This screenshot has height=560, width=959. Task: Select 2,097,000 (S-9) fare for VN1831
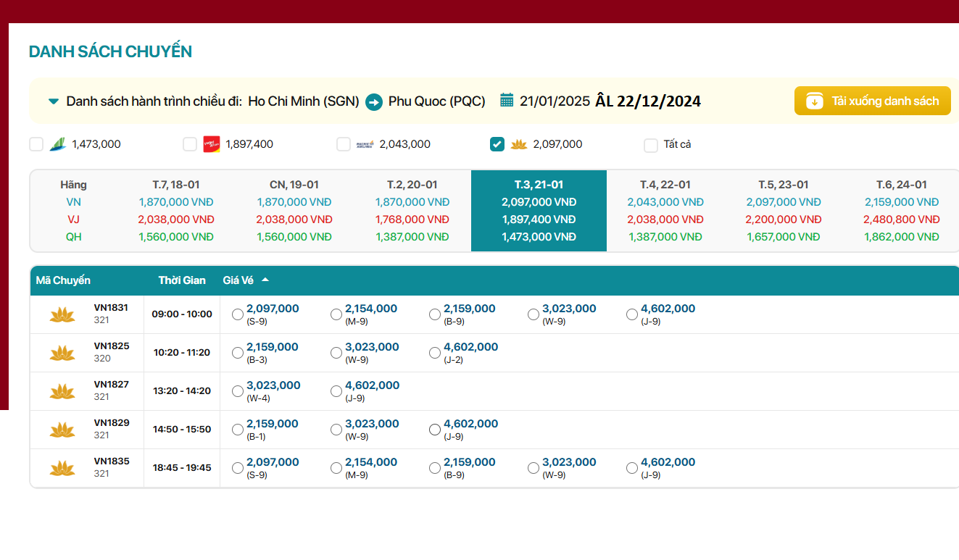(x=238, y=314)
